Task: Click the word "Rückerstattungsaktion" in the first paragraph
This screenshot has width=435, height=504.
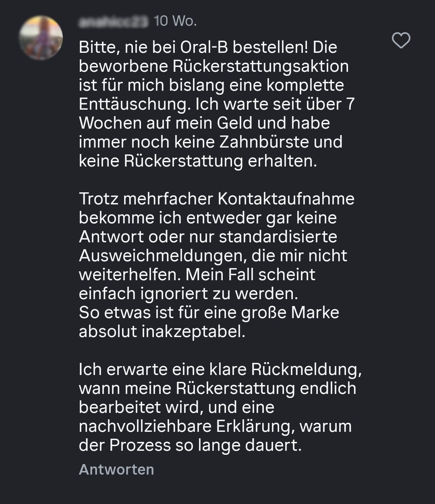Action: tap(261, 67)
